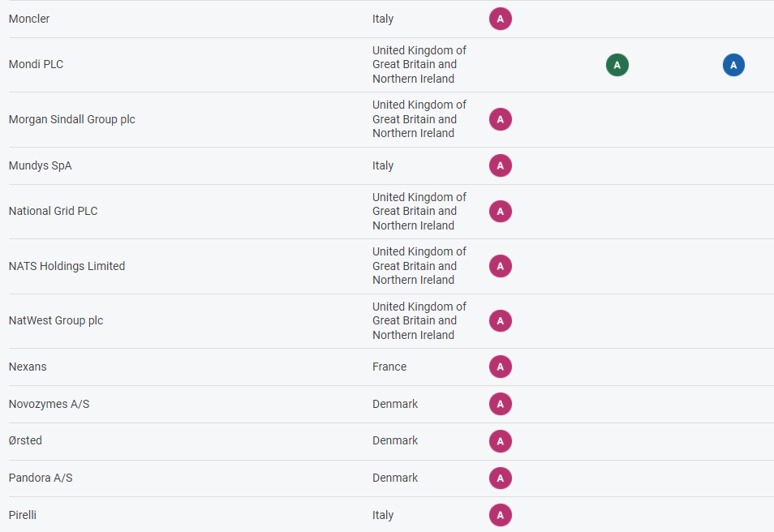The width and height of the screenshot is (774, 532).
Task: Click Morgan Sindall Group's pink A badge
Action: [500, 119]
